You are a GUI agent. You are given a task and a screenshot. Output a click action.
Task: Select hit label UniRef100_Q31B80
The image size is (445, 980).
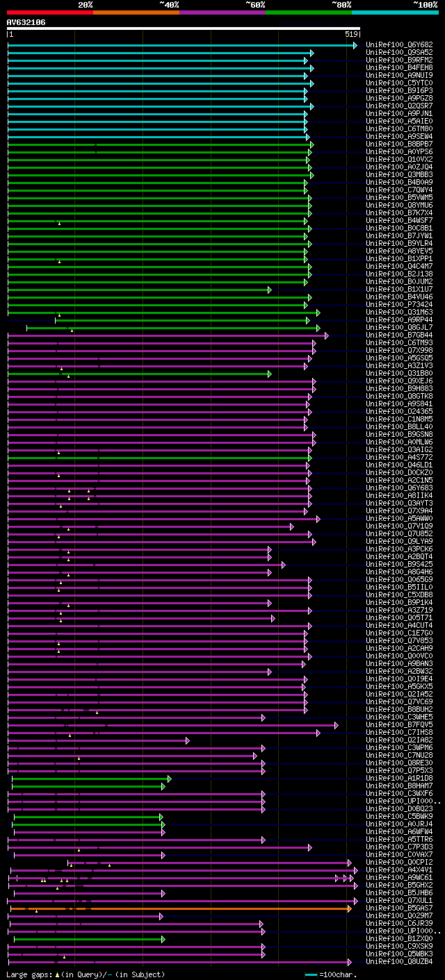pos(399,374)
